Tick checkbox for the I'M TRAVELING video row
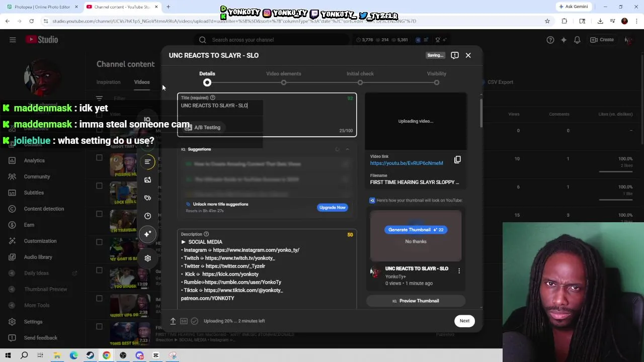This screenshot has height=362, width=644. click(x=99, y=214)
